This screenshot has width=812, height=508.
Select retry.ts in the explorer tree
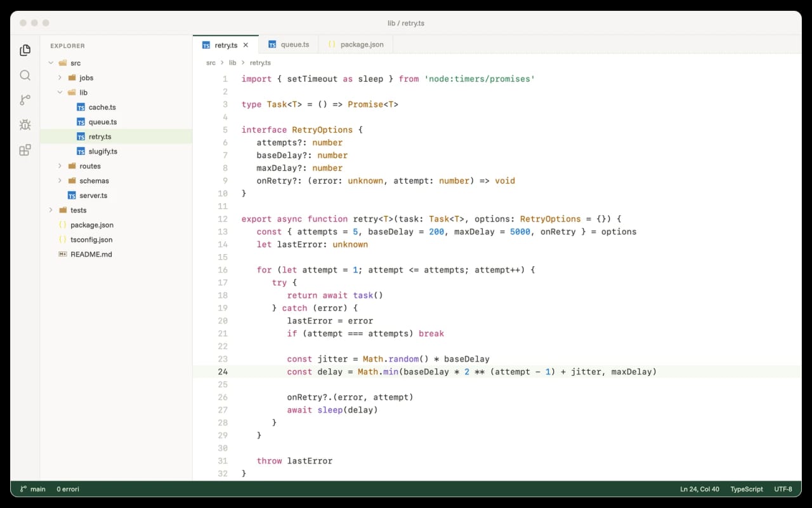tap(116, 137)
